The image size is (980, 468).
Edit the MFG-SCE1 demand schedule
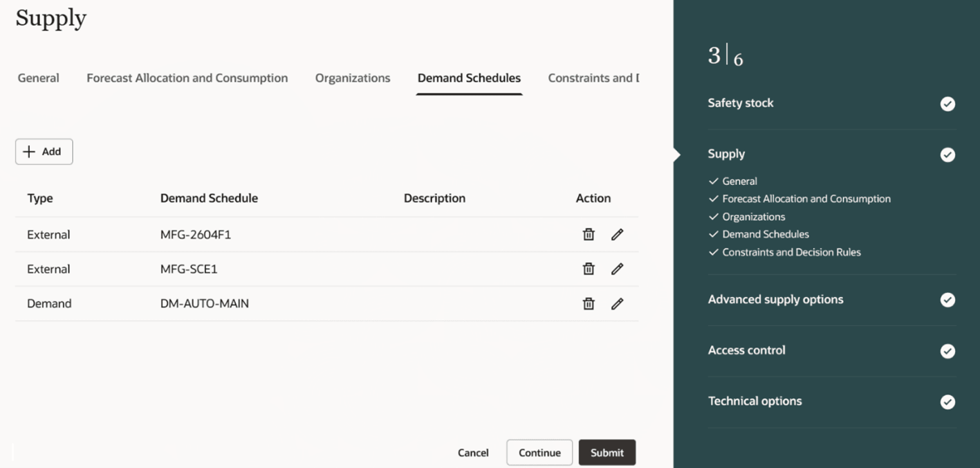pyautogui.click(x=617, y=269)
